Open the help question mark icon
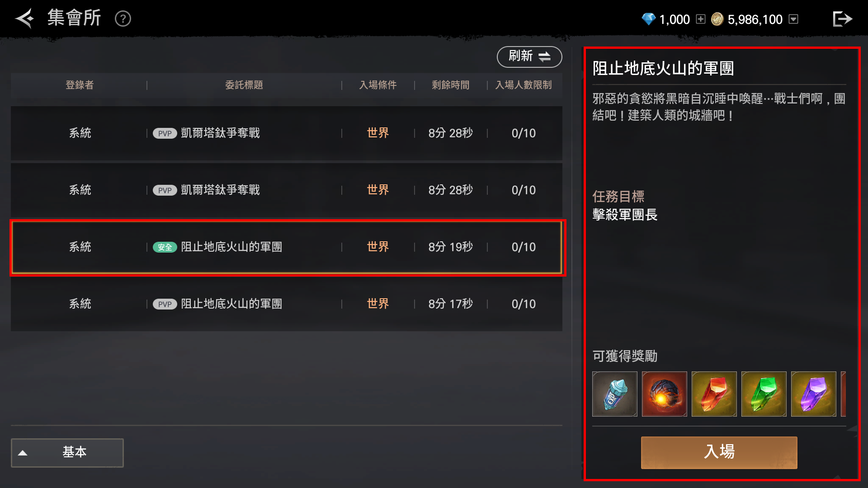 (x=123, y=19)
